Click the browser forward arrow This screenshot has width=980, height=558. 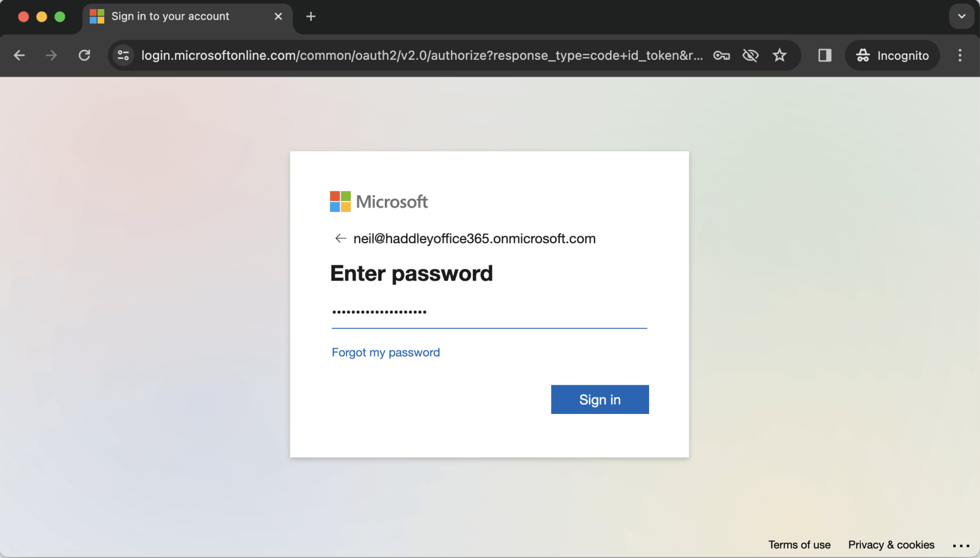[51, 55]
